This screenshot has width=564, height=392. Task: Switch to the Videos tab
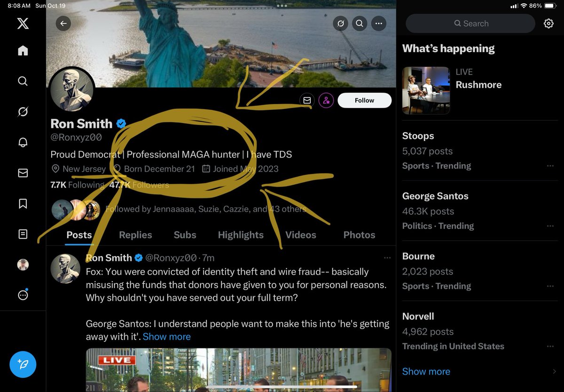coord(301,235)
